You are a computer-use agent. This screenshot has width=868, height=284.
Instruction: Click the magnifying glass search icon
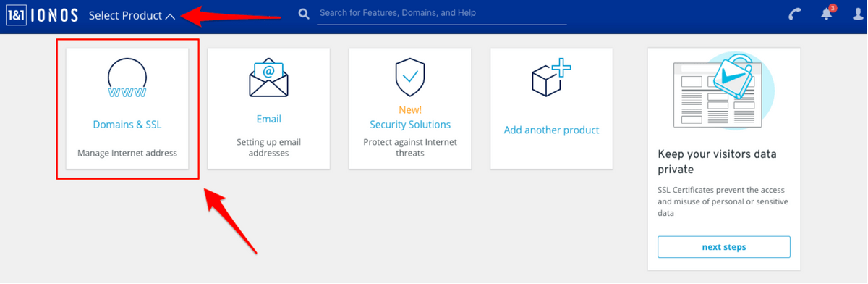click(304, 14)
